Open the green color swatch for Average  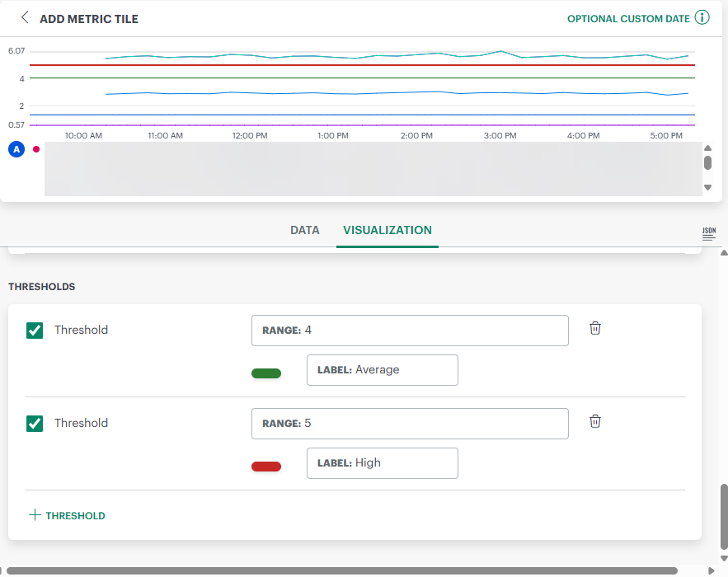pos(266,373)
